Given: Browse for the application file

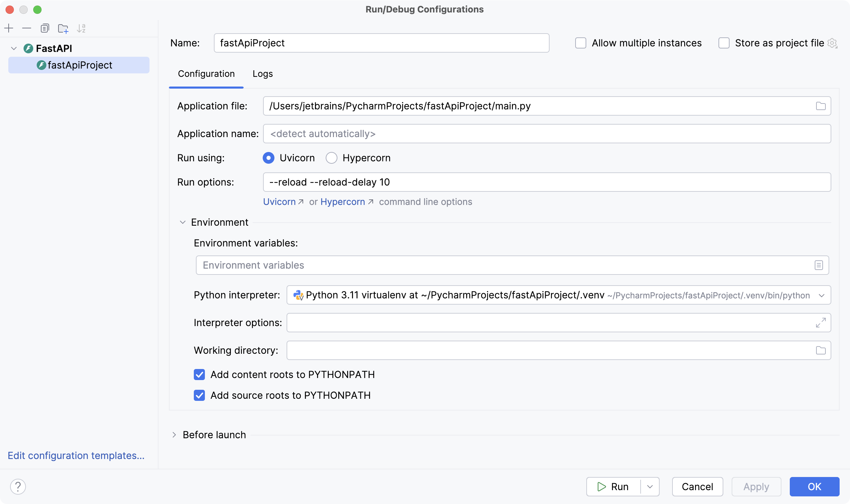Looking at the screenshot, I should pyautogui.click(x=821, y=106).
